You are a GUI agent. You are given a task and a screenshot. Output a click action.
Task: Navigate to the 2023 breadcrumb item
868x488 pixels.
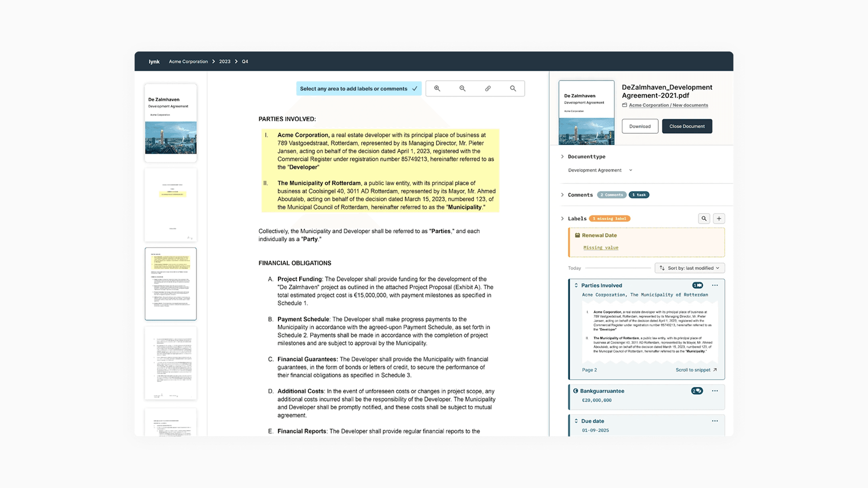(225, 61)
